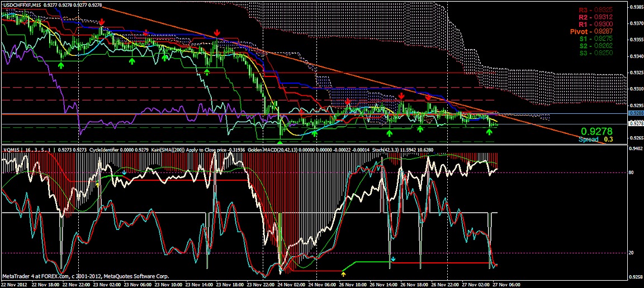The image size is (644, 288).
Task: Click the Stoch(42,3,3) indicator label
Action: coord(387,150)
